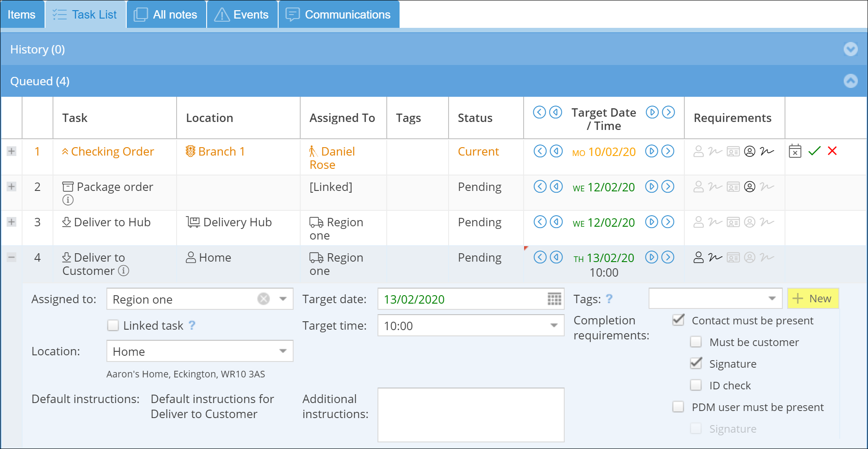Collapse the Deliver to Customer task row
The image size is (868, 449).
coord(11,257)
